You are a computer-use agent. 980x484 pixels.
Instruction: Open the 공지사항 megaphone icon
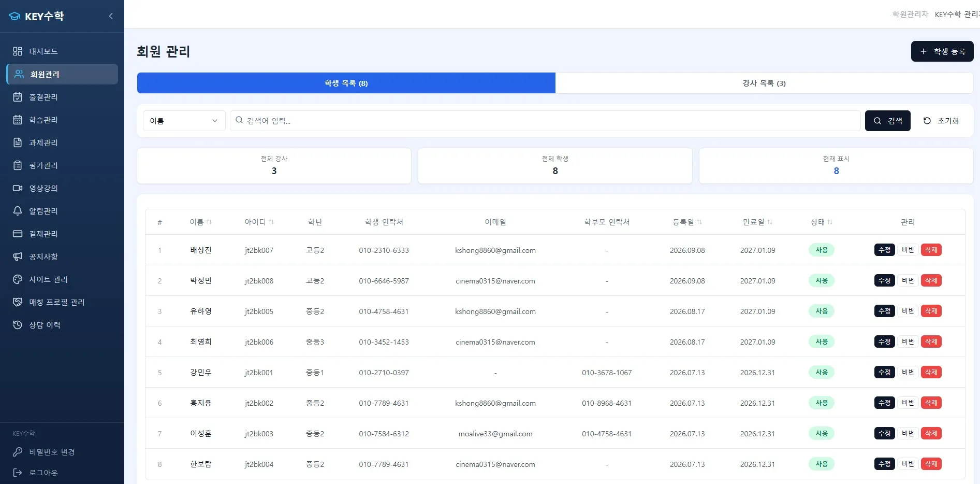tap(18, 257)
